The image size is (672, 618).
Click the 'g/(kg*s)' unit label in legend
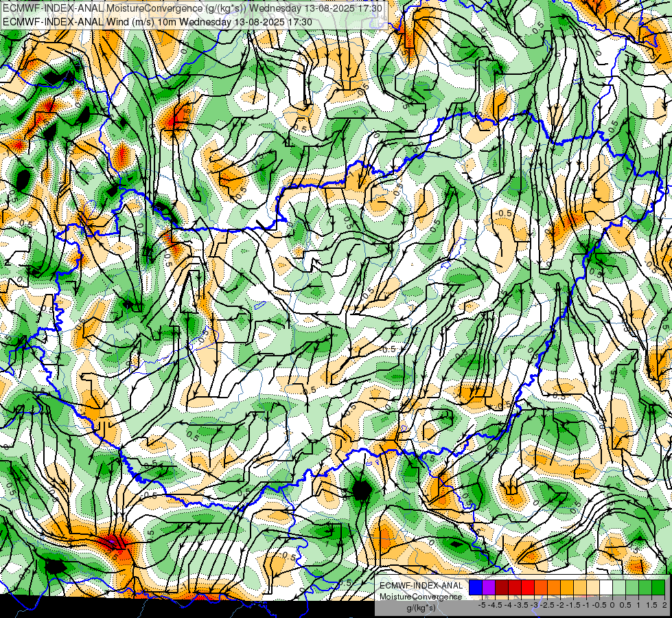421,608
